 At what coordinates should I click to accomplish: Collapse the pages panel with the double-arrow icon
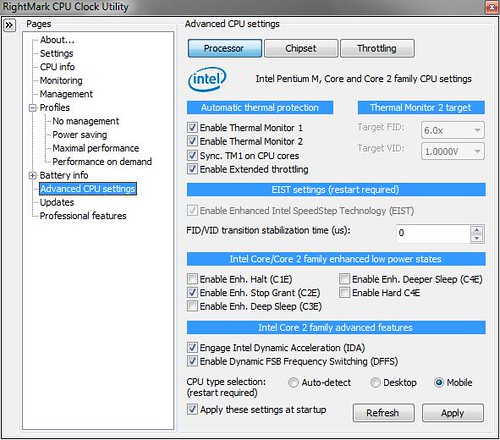9,25
